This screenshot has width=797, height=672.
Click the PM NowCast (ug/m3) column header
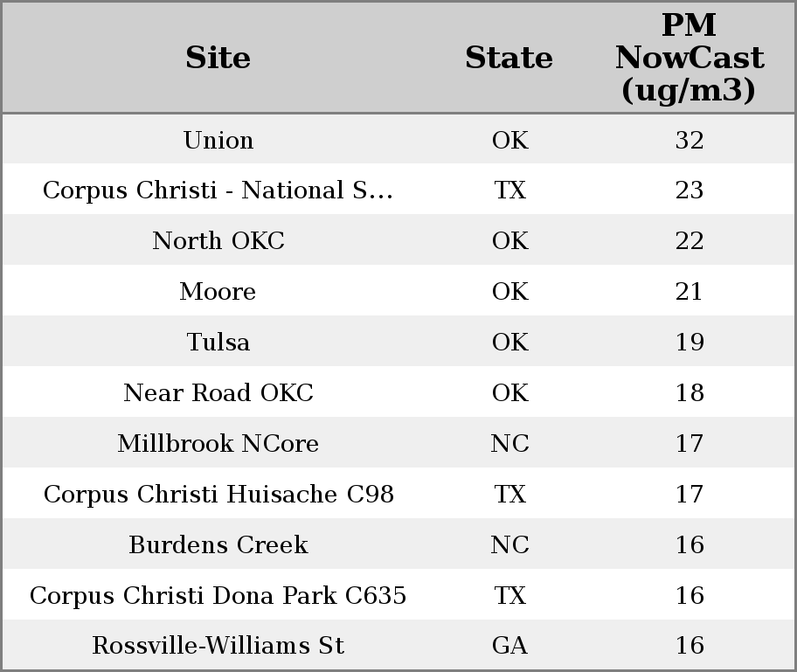[689, 58]
